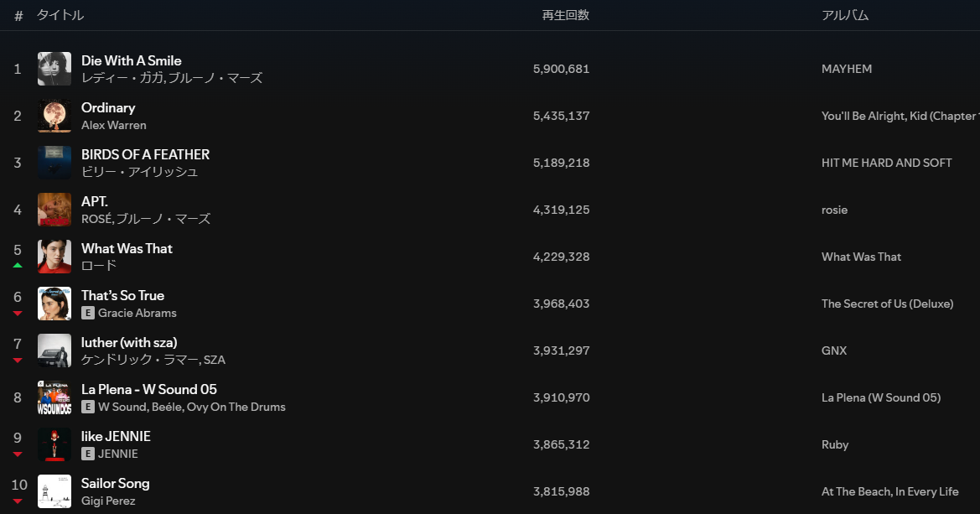The width and height of the screenshot is (980, 514).
Task: Click the luther (with sza) song title
Action: click(129, 343)
